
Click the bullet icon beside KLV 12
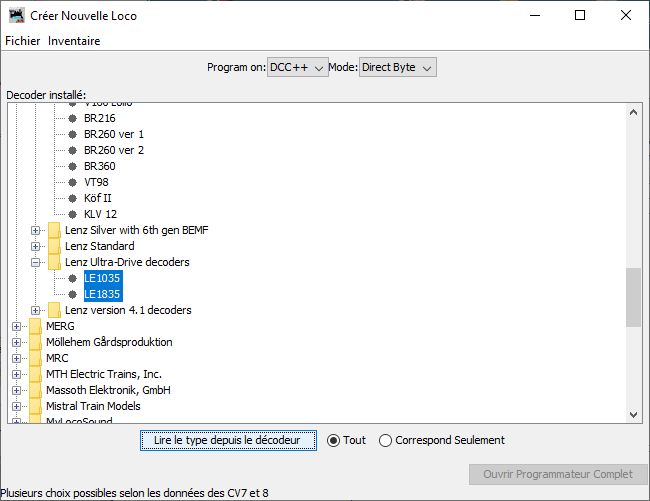click(73, 214)
